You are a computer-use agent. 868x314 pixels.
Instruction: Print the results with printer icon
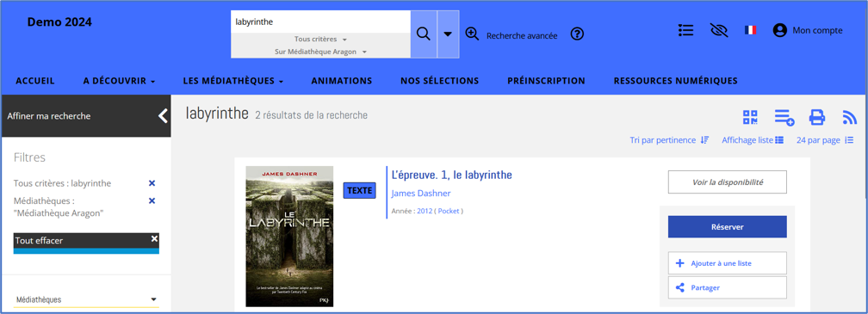tap(817, 117)
